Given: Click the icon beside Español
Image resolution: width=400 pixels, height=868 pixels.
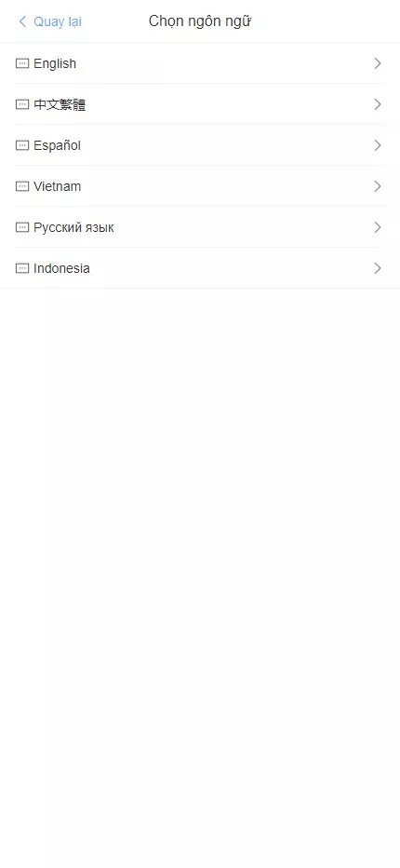Looking at the screenshot, I should coord(22,145).
